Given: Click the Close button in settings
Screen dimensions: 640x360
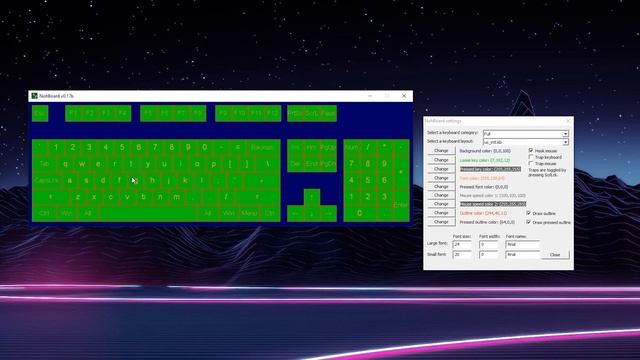Looking at the screenshot, I should tap(555, 255).
